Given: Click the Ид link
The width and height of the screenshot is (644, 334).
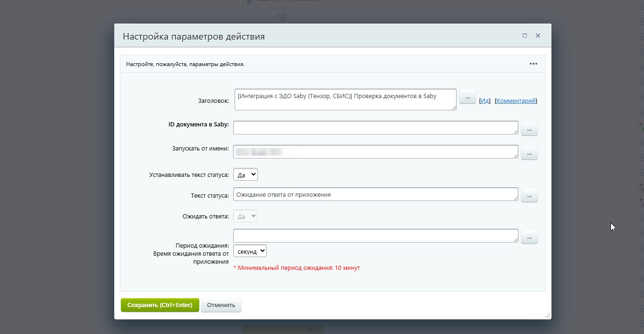Looking at the screenshot, I should point(485,101).
